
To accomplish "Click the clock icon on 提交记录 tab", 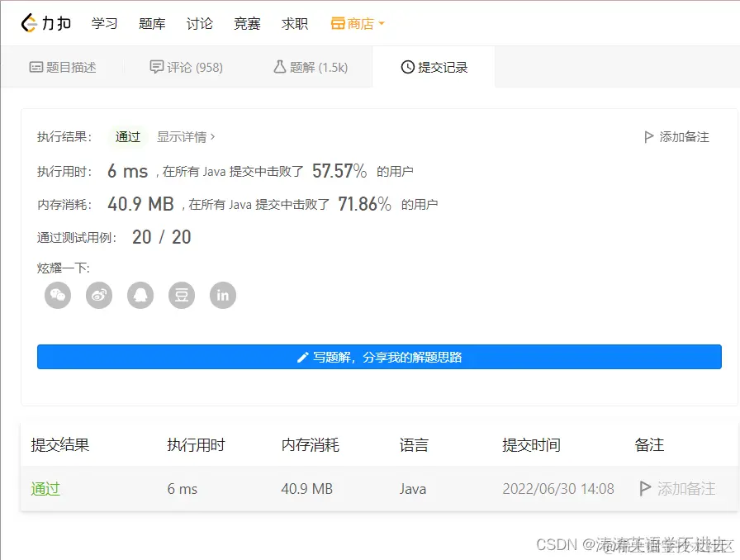I will point(407,66).
